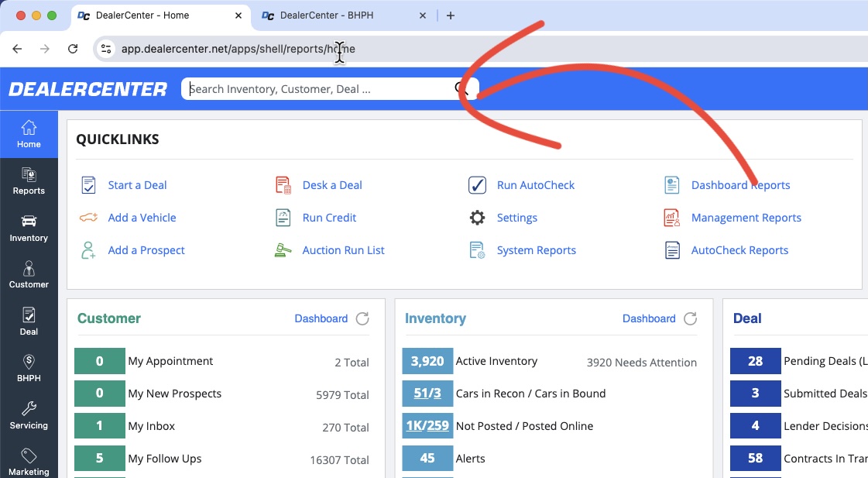Open the Start a Deal link
The width and height of the screenshot is (868, 478).
(137, 185)
